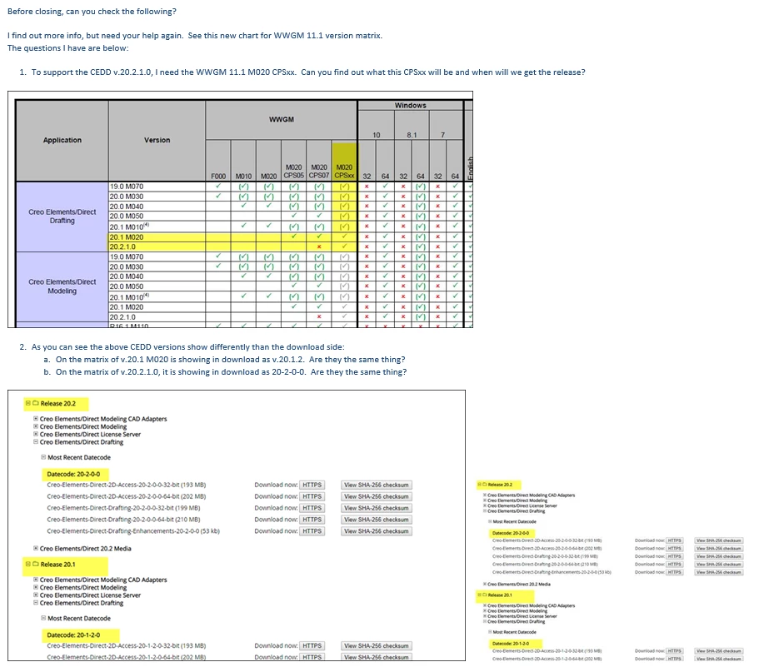Expand Creo Elements/Direct Modeling under Release 20.2, large tree
This screenshot has height=672, width=784.
[x=36, y=426]
